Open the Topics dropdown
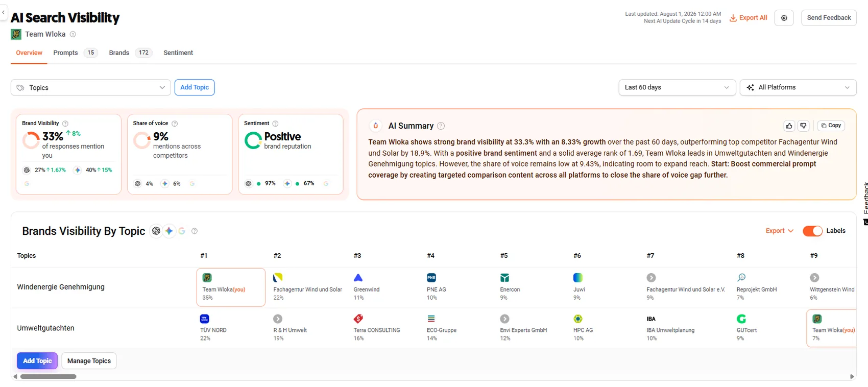The width and height of the screenshot is (868, 387). pyautogui.click(x=91, y=88)
